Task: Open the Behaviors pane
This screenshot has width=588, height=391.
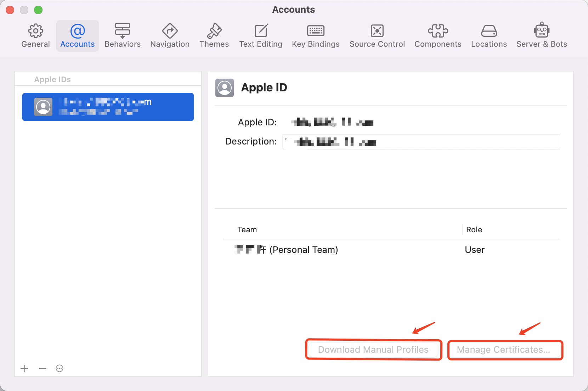Action: [123, 35]
